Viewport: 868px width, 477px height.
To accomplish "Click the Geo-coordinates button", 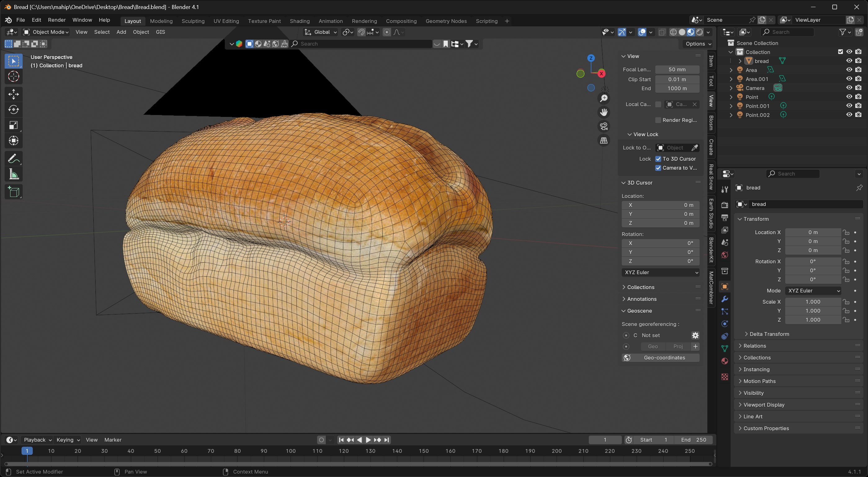I will pyautogui.click(x=661, y=358).
